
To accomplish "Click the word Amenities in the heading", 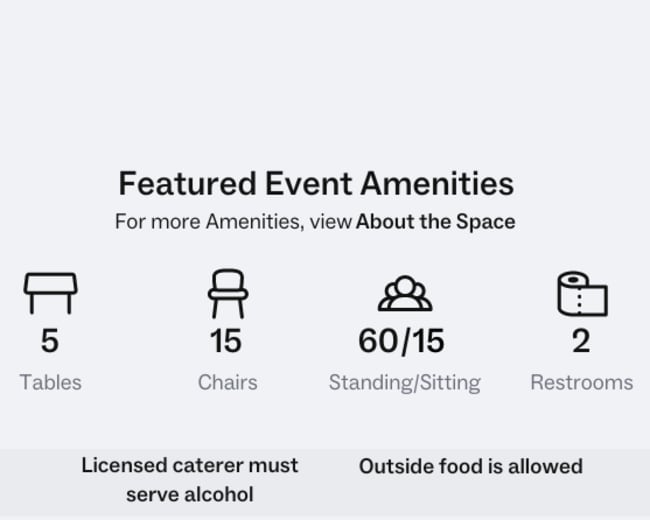I will tap(437, 184).
